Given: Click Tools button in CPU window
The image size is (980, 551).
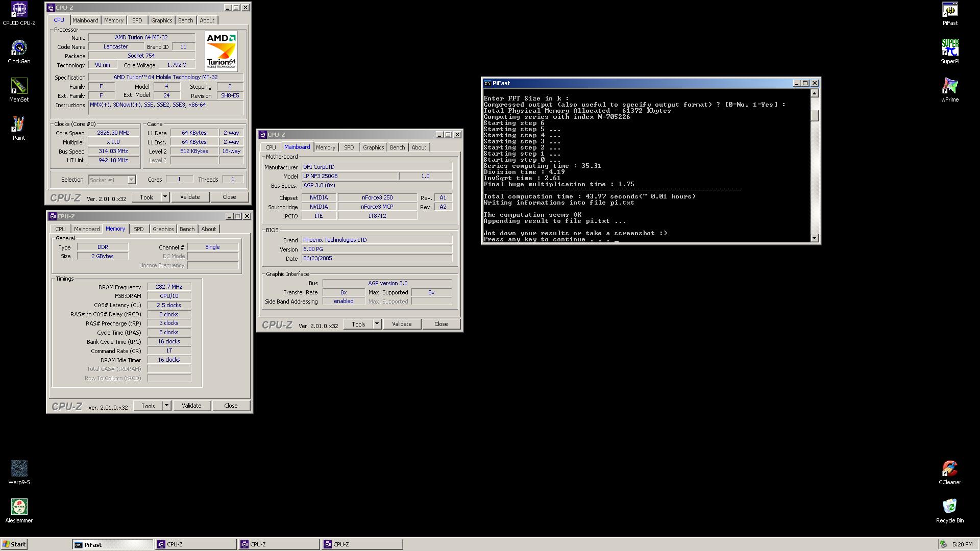Looking at the screenshot, I should 146,197.
